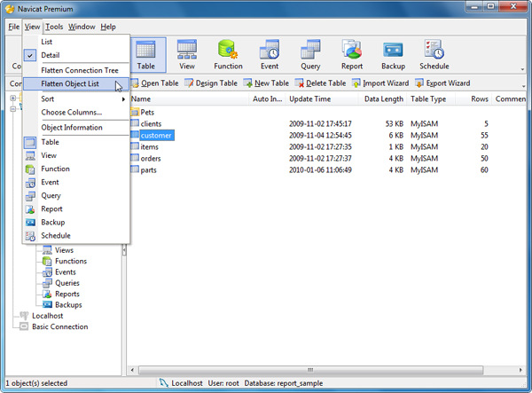Select Table entry in View menu
Viewport: 532px width, 393px height.
(x=76, y=142)
